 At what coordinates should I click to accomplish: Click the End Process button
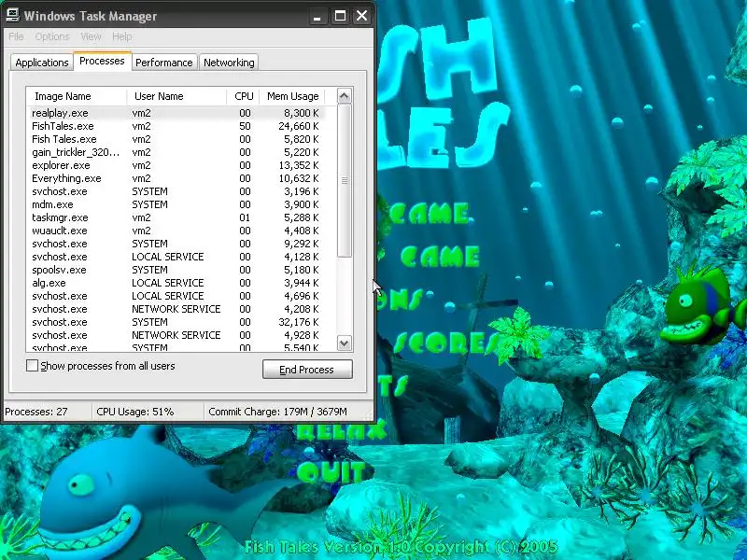pyautogui.click(x=307, y=370)
